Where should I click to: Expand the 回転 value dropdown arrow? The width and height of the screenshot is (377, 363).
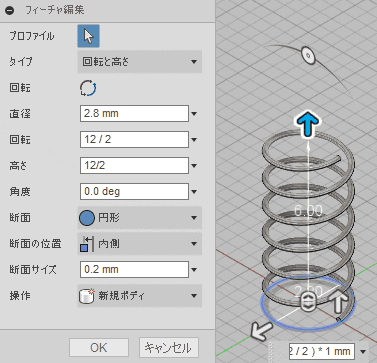point(194,140)
